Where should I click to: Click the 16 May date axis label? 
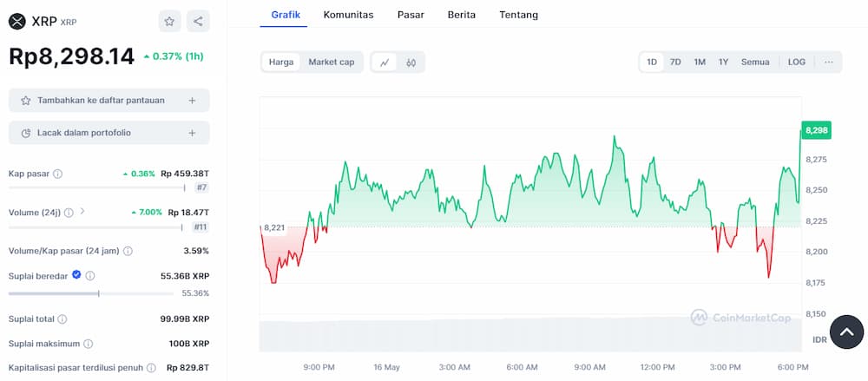pyautogui.click(x=386, y=367)
